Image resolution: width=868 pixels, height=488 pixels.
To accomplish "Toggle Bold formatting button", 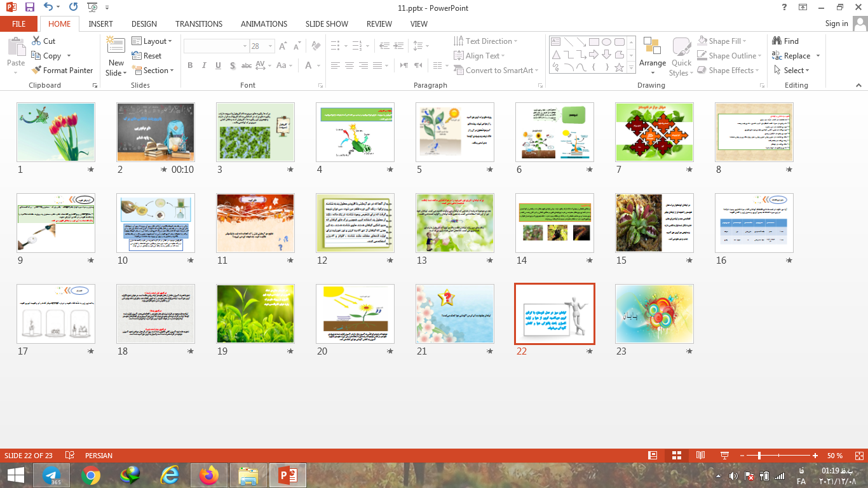I will point(190,65).
